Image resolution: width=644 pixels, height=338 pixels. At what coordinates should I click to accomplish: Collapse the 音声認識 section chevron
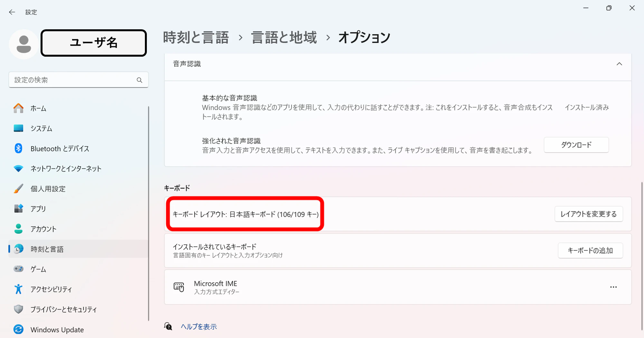click(619, 64)
